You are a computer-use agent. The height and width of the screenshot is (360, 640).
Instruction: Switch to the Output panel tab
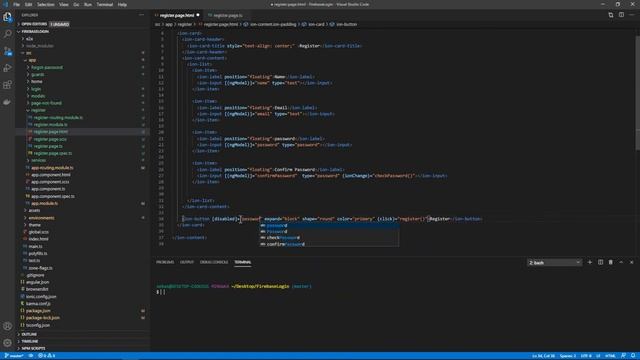187,262
